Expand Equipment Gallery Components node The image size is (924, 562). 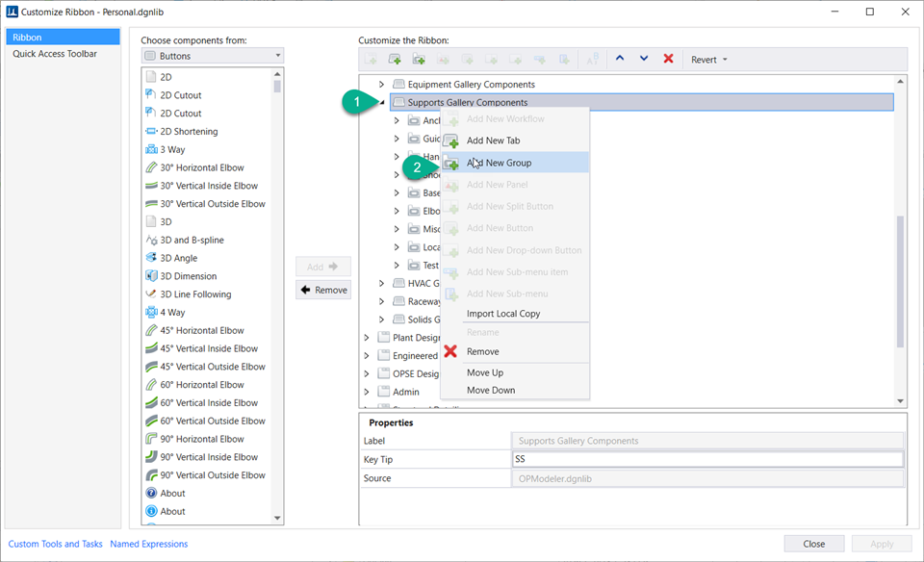(x=381, y=85)
